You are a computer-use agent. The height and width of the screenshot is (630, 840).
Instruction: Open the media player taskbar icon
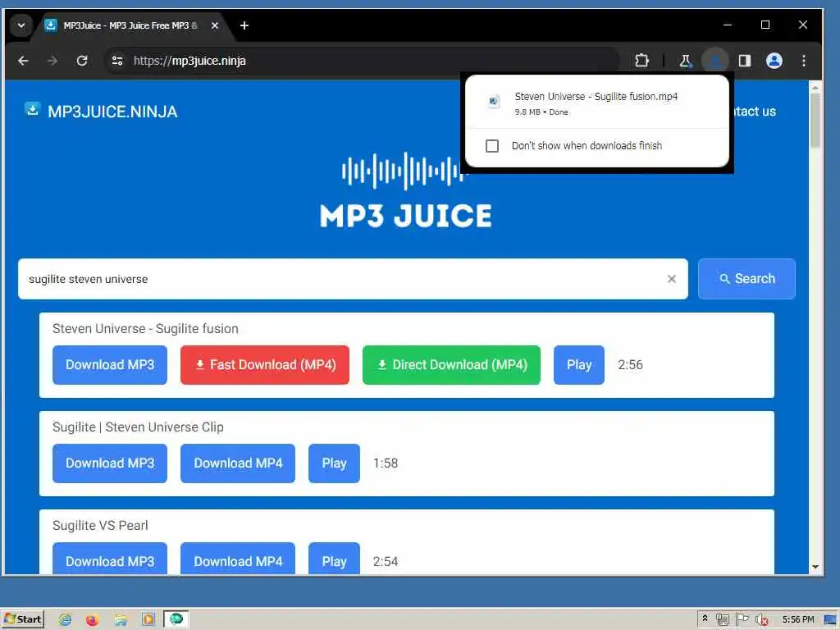point(148,620)
